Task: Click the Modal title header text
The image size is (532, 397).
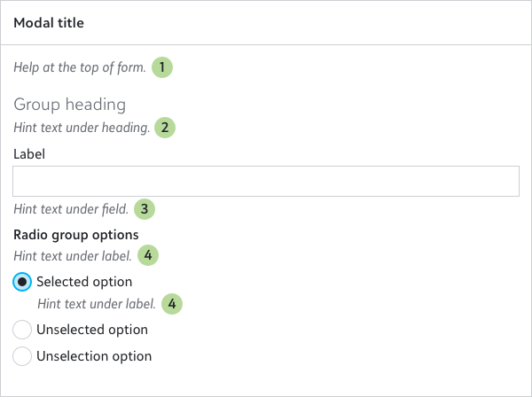Action: [x=49, y=23]
